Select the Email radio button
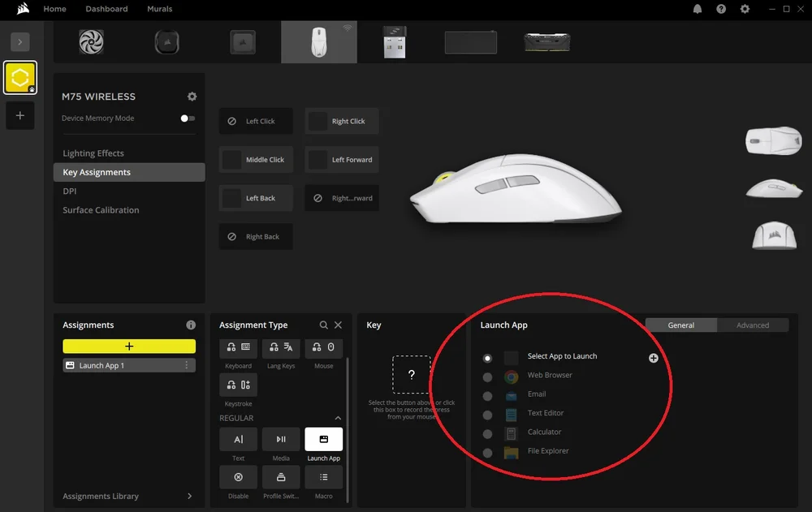 click(487, 396)
